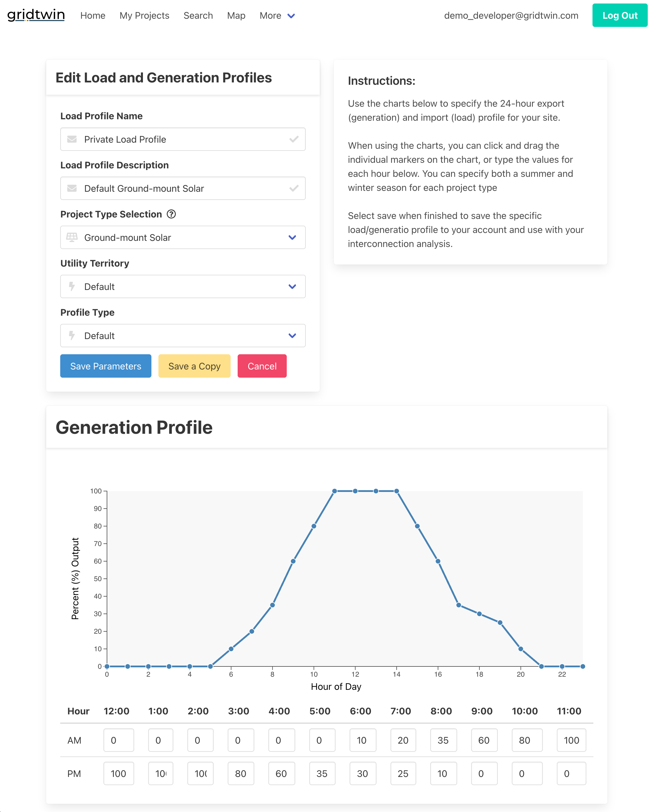Viewport: 653px width, 812px height.
Task: Open the Project Type Selection help tooltip
Action: [171, 214]
